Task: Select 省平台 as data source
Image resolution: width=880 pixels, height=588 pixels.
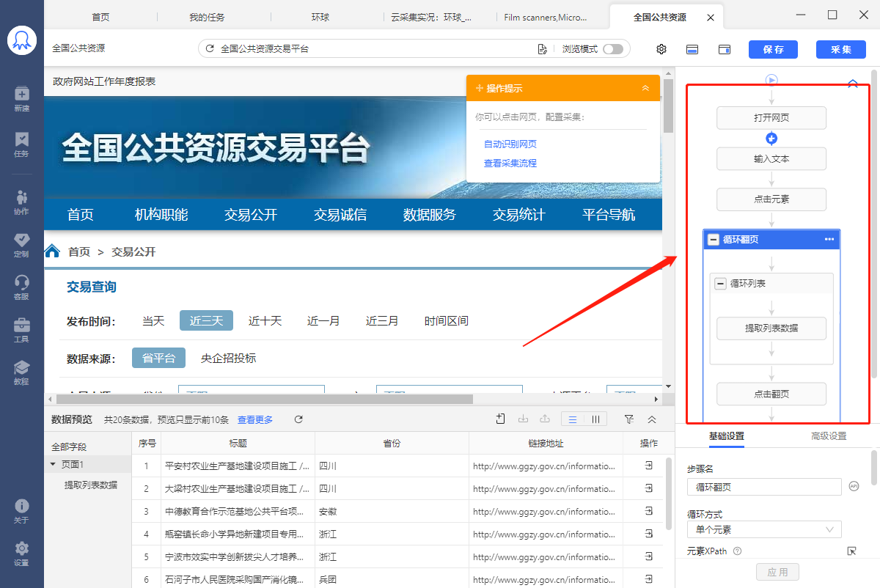Action: [158, 358]
